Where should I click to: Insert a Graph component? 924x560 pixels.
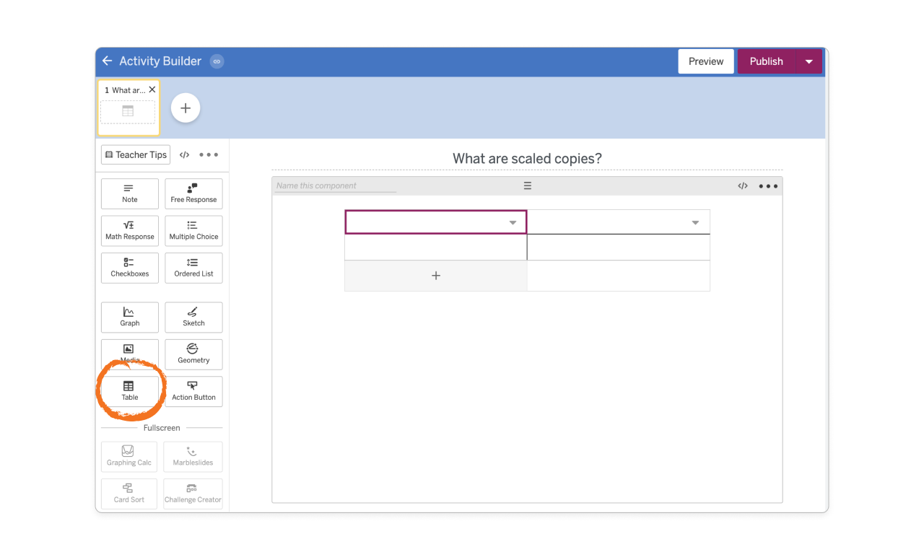point(129,318)
